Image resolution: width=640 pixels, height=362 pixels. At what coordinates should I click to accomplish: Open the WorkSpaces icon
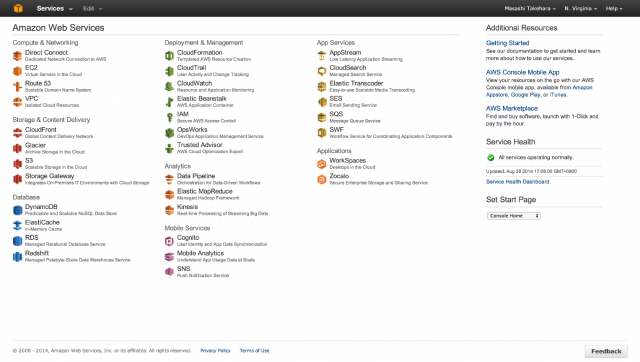[x=322, y=164]
